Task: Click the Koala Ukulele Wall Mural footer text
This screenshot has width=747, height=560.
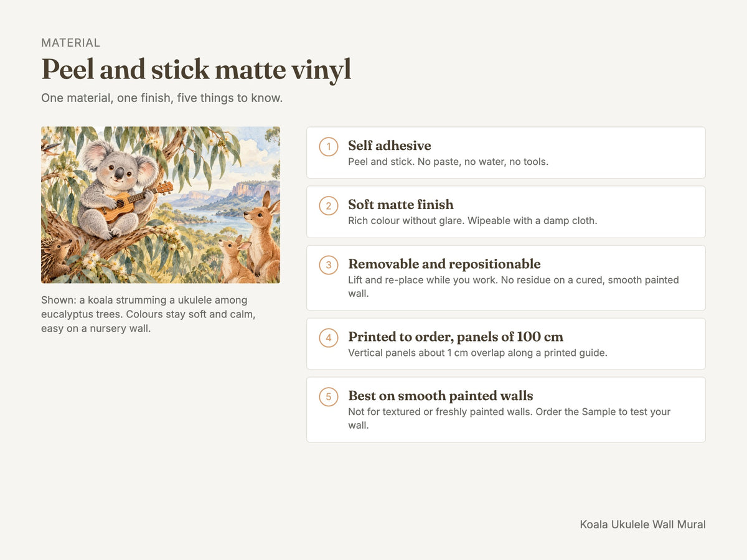Action: pos(643,525)
